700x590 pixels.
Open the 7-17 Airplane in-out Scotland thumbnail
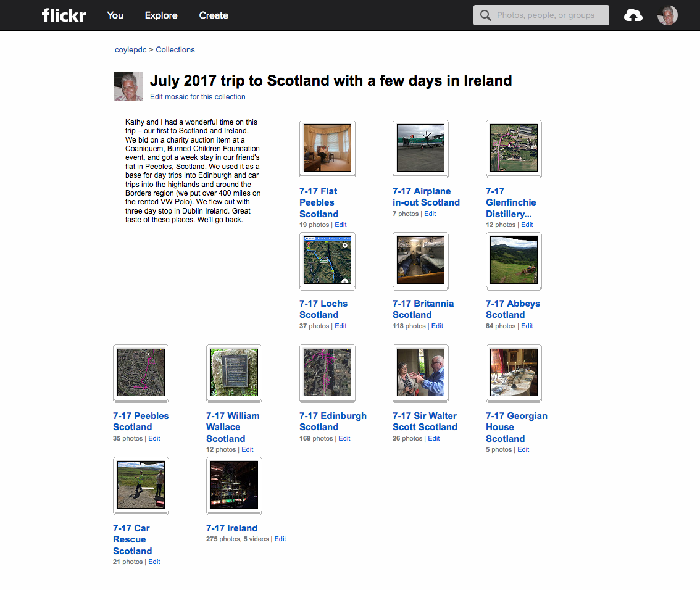point(420,148)
